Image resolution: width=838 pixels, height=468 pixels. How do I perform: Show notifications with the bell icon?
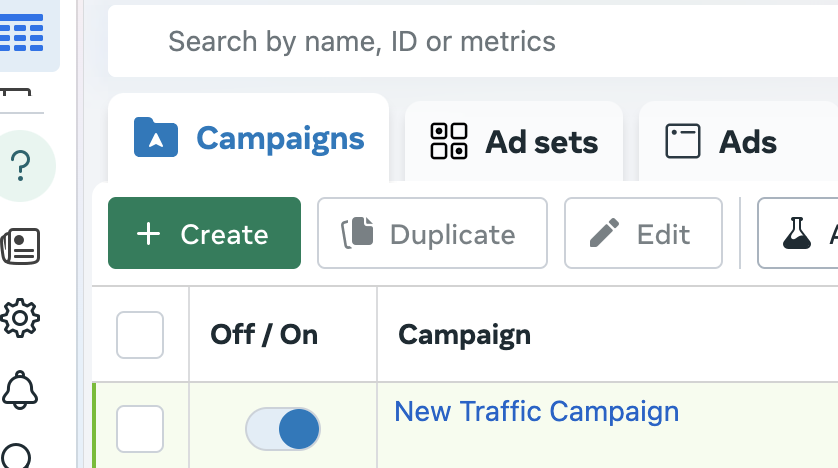(x=21, y=389)
